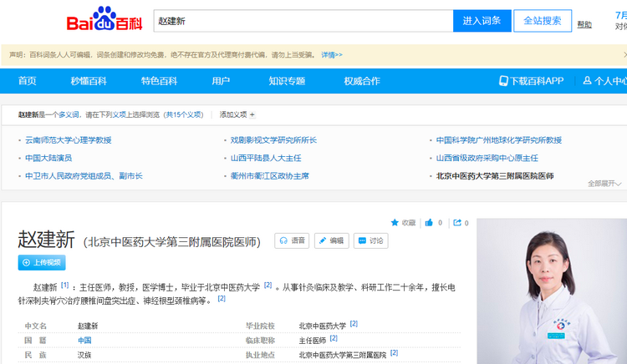Click the 下载百科APP phone icon
Screen dimensions: 627x364
pyautogui.click(x=503, y=81)
